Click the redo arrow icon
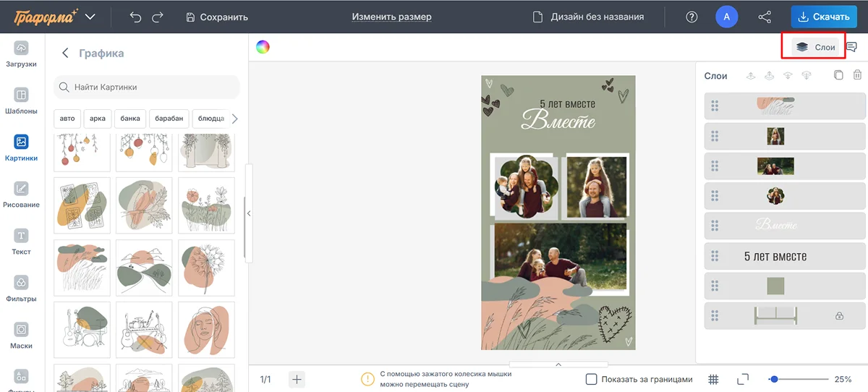Screen dimensions: 868x392 point(158,17)
